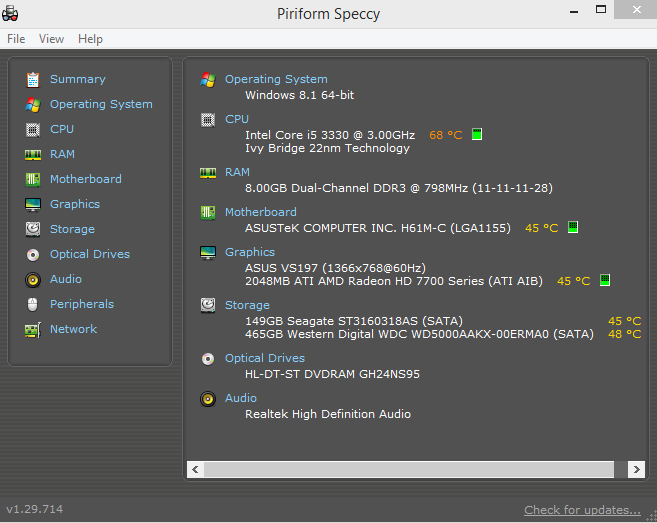Select Storage in the sidebar
657x523 pixels.
pos(72,229)
